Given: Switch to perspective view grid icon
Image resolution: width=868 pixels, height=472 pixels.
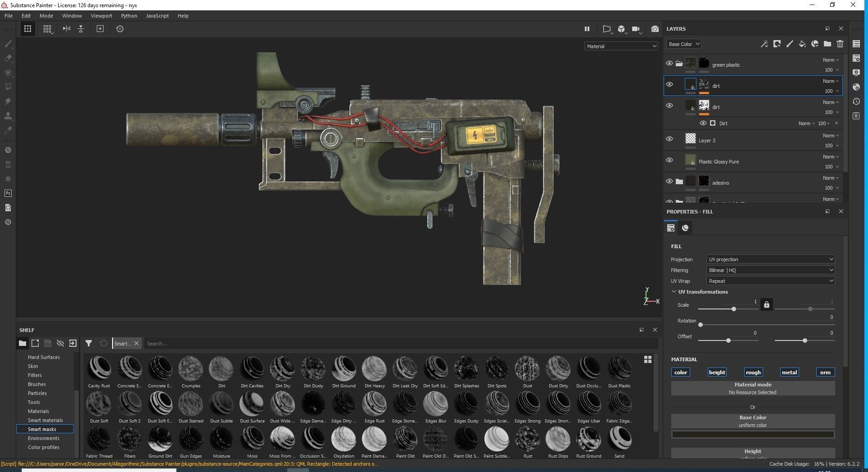Looking at the screenshot, I should pos(47,29).
